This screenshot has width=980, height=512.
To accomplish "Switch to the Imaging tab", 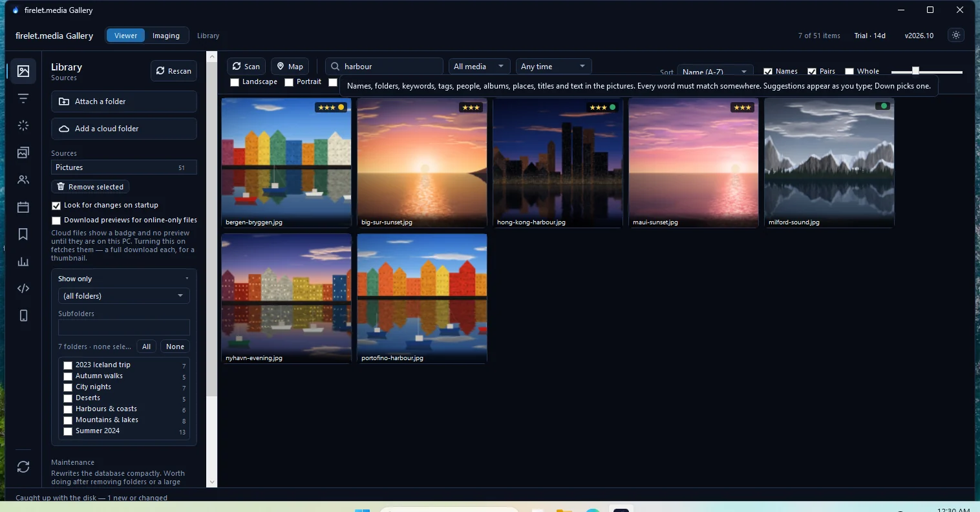I will pyautogui.click(x=166, y=36).
